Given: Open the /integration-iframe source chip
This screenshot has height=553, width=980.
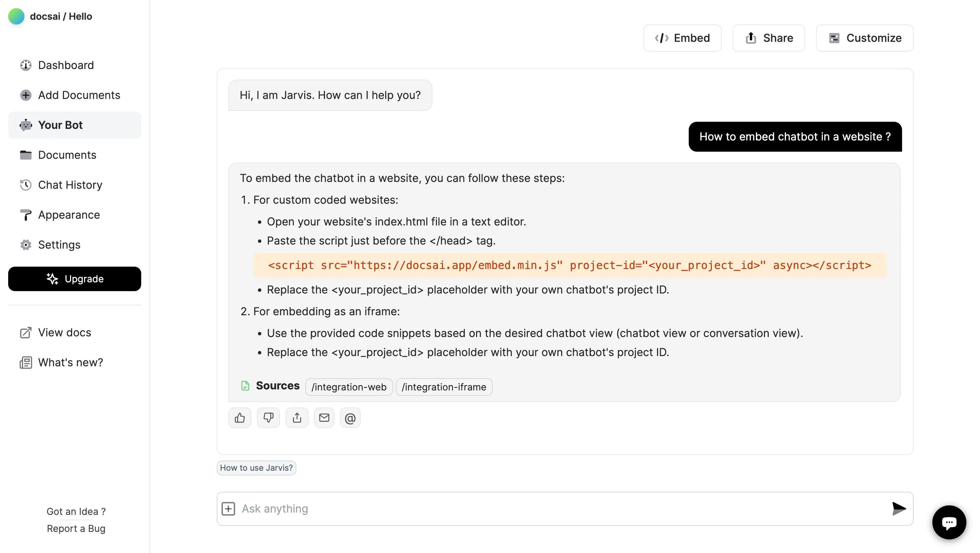Looking at the screenshot, I should pos(444,387).
